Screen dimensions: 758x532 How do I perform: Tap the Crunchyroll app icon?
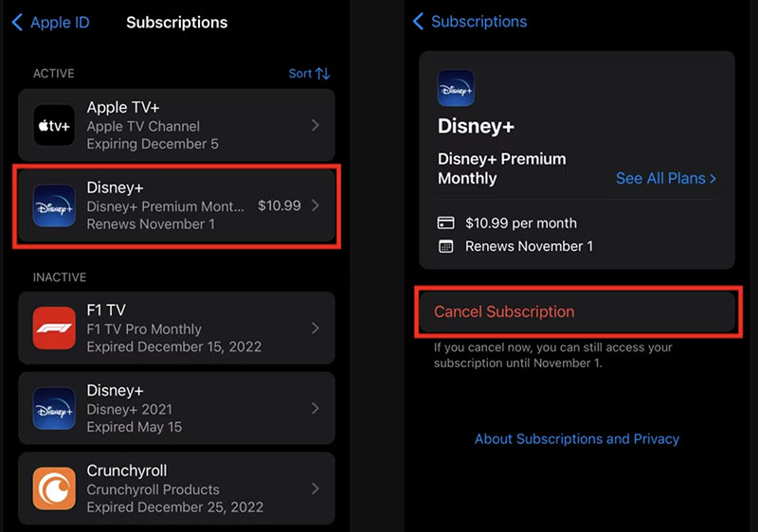[x=54, y=489]
